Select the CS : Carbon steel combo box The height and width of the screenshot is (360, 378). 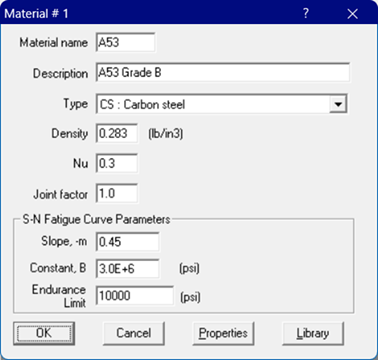tap(222, 104)
